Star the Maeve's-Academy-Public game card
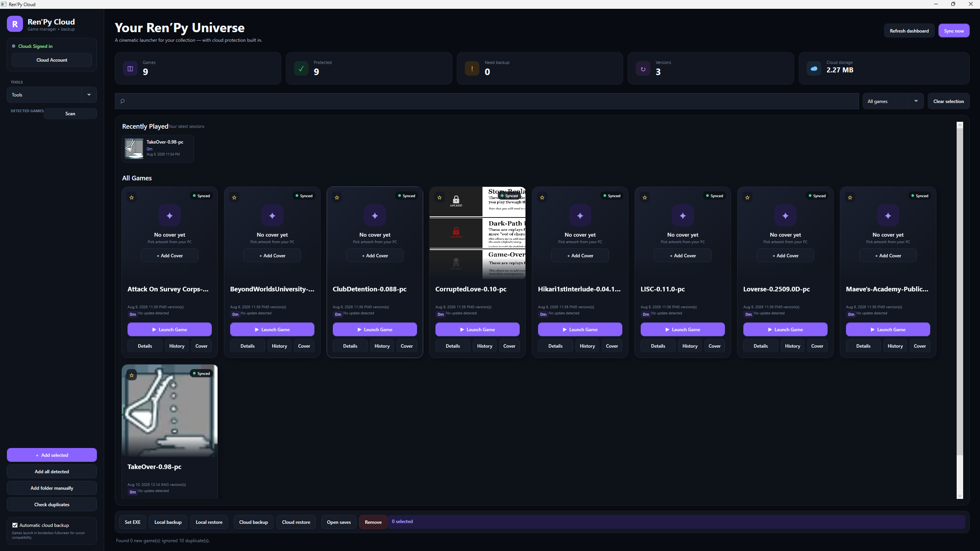The width and height of the screenshot is (980, 551). (850, 198)
